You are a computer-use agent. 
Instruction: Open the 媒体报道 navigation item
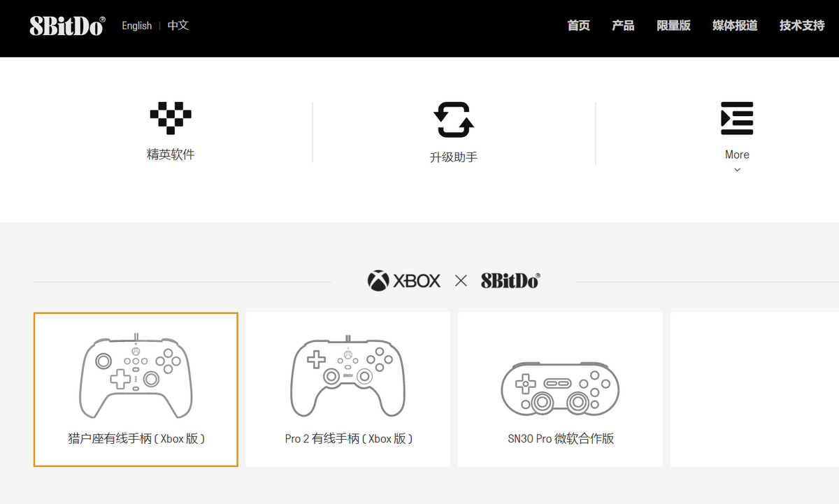[735, 26]
